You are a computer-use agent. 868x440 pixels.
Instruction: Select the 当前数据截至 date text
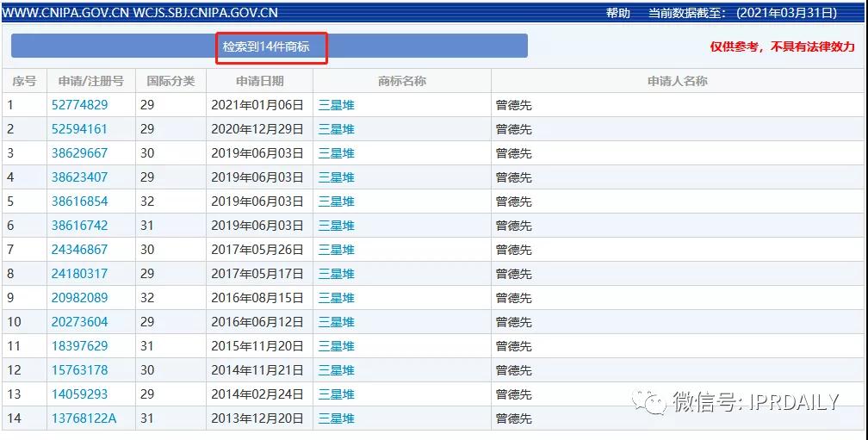742,13
